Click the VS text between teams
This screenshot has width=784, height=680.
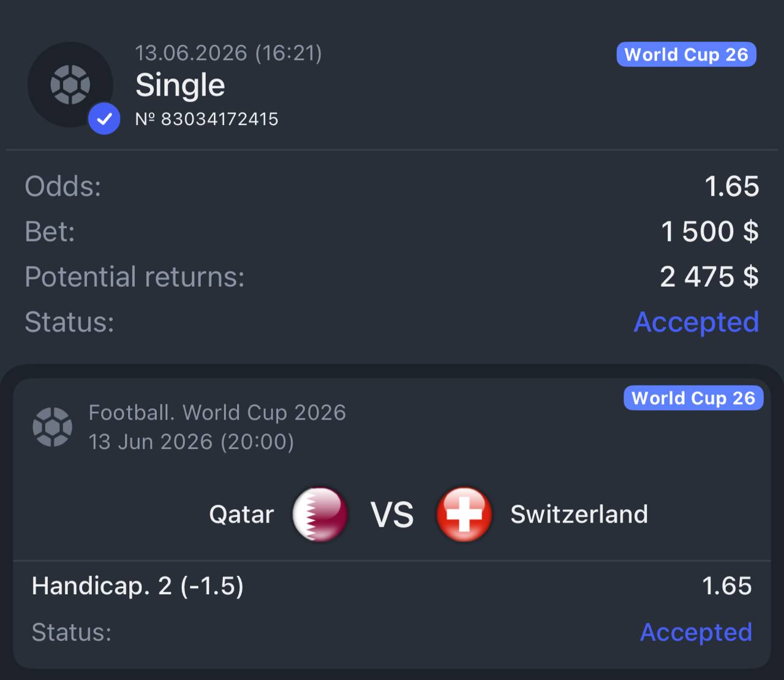pyautogui.click(x=392, y=515)
